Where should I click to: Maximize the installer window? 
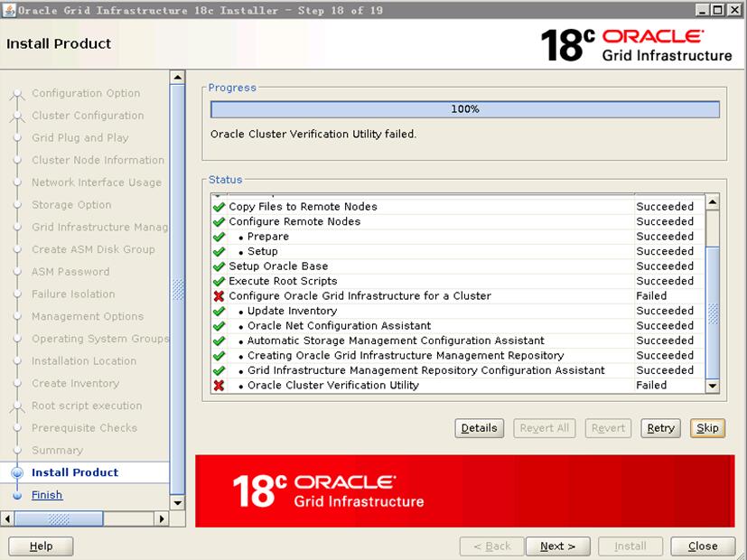pyautogui.click(x=717, y=10)
